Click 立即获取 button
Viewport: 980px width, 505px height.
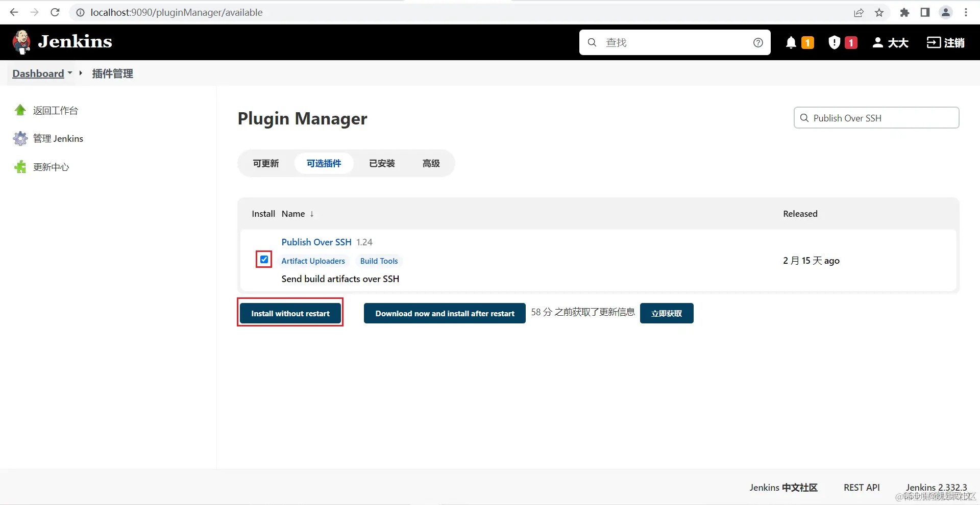click(667, 313)
